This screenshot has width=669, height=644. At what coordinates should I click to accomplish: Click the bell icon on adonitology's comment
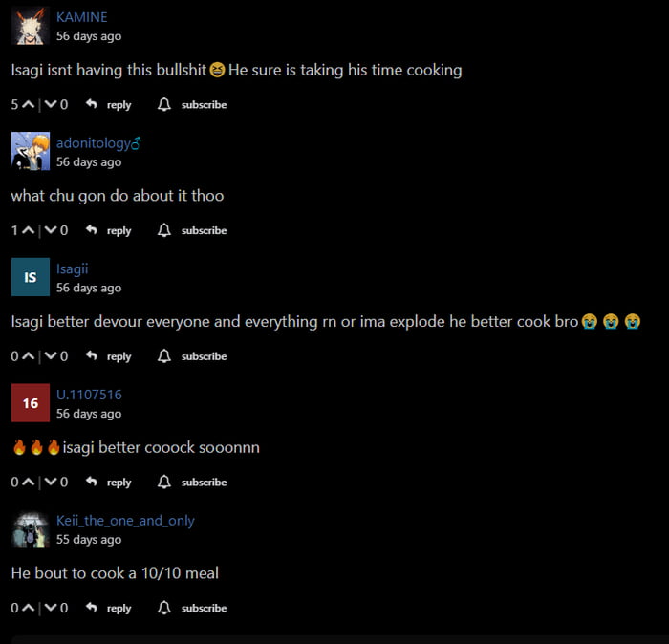click(164, 230)
